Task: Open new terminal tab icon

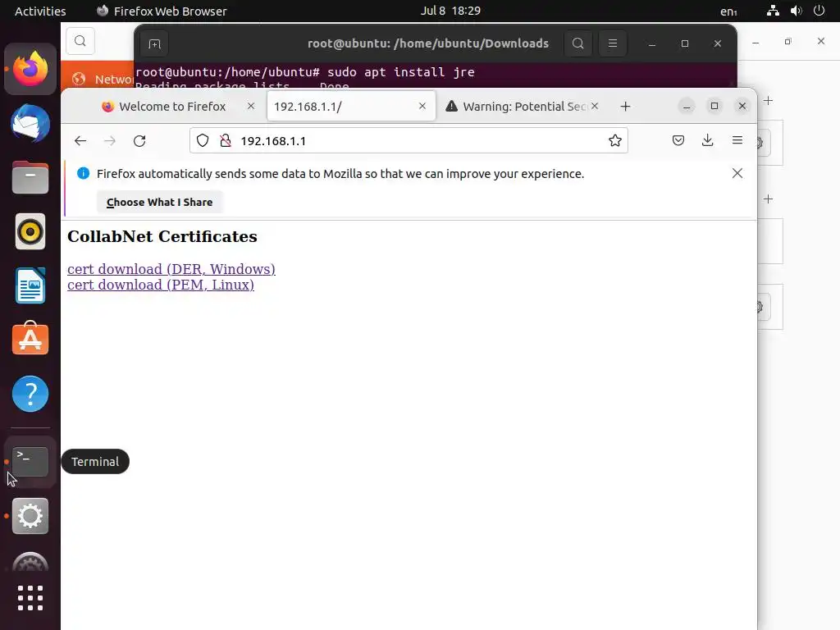Action: click(154, 44)
